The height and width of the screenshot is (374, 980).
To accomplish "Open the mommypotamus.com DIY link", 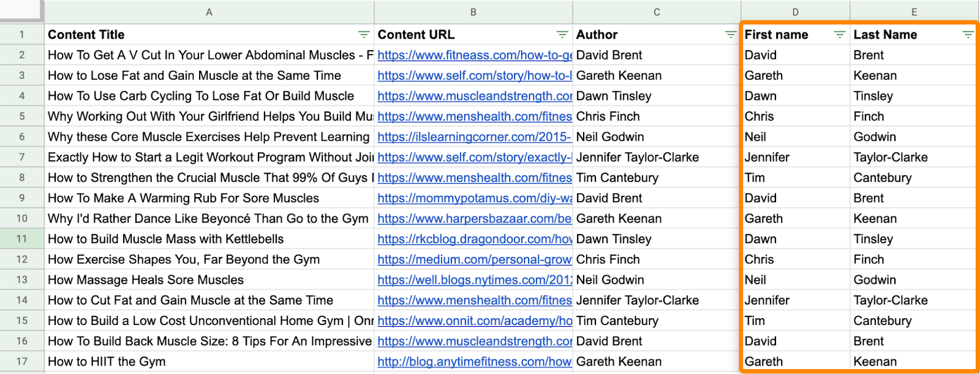I will pyautogui.click(x=474, y=198).
